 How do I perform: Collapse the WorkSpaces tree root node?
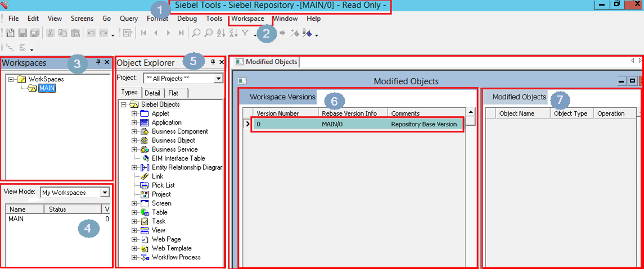pos(11,79)
